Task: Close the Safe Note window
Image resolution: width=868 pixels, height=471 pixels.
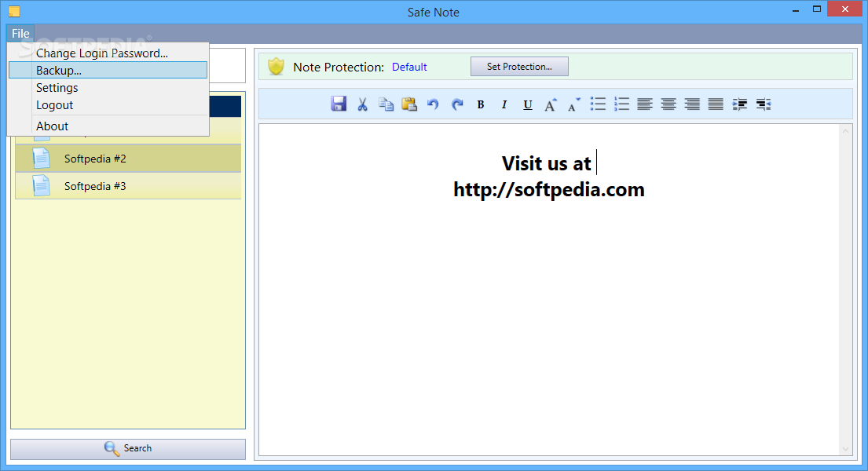Action: point(845,9)
